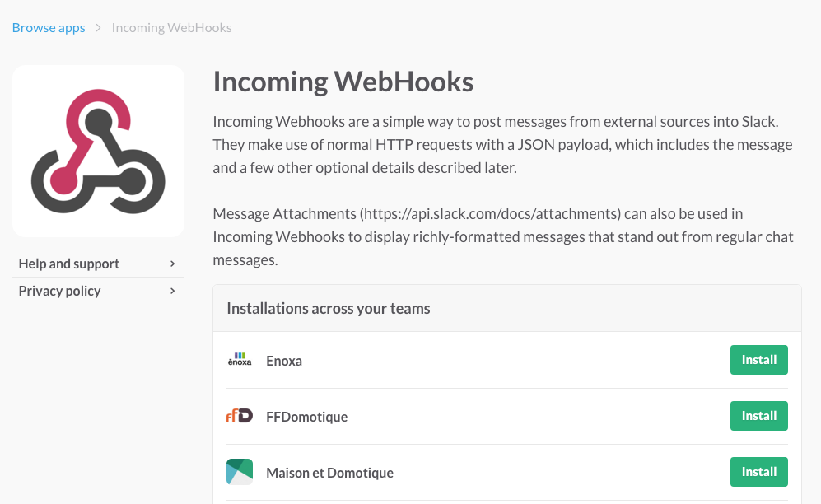Install Incoming WebHooks for Enoxa
This screenshot has height=504, width=821.
758,360
